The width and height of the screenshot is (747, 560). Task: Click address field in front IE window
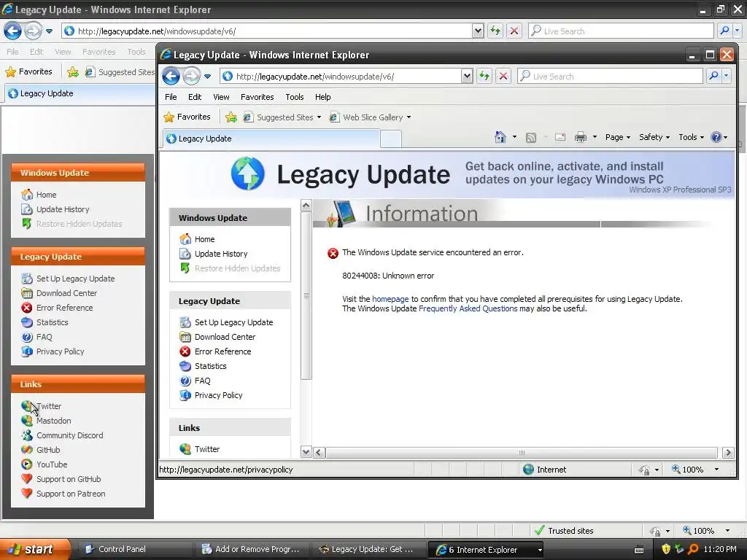pyautogui.click(x=341, y=76)
